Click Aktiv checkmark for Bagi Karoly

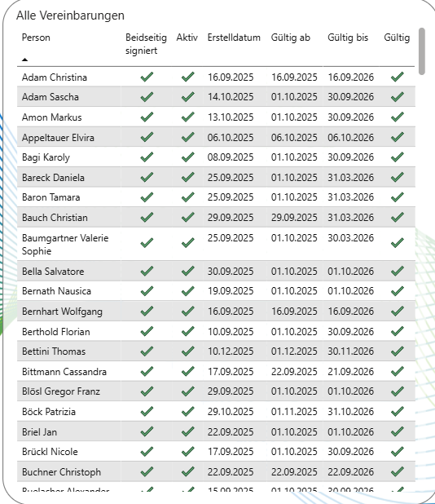tap(188, 157)
